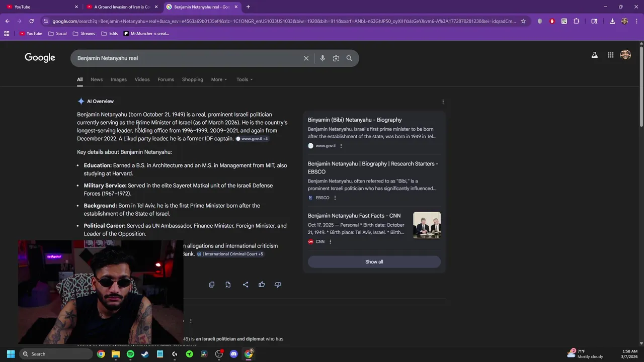Open the Google account avatar on the page

coord(625,55)
